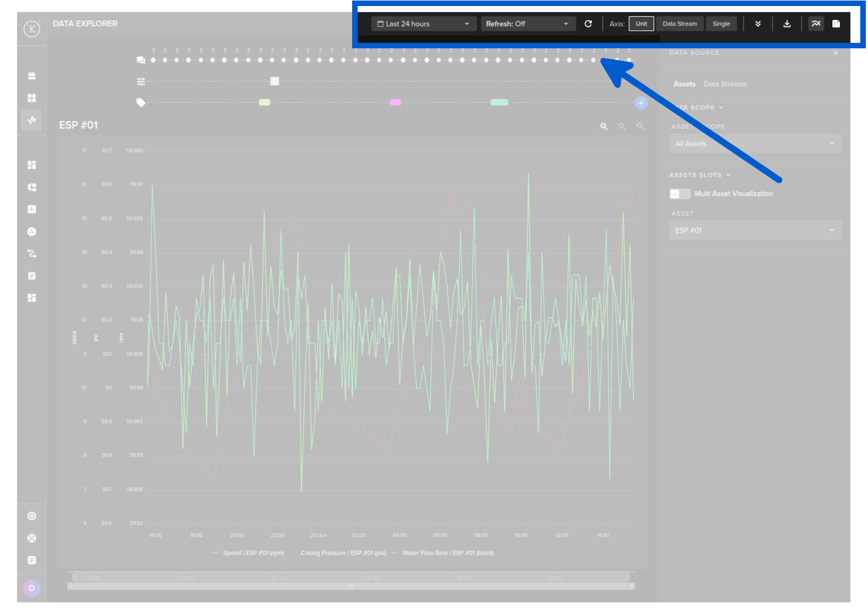The height and width of the screenshot is (615, 868).
Task: Open the Refresh: Off dropdown
Action: pyautogui.click(x=527, y=24)
